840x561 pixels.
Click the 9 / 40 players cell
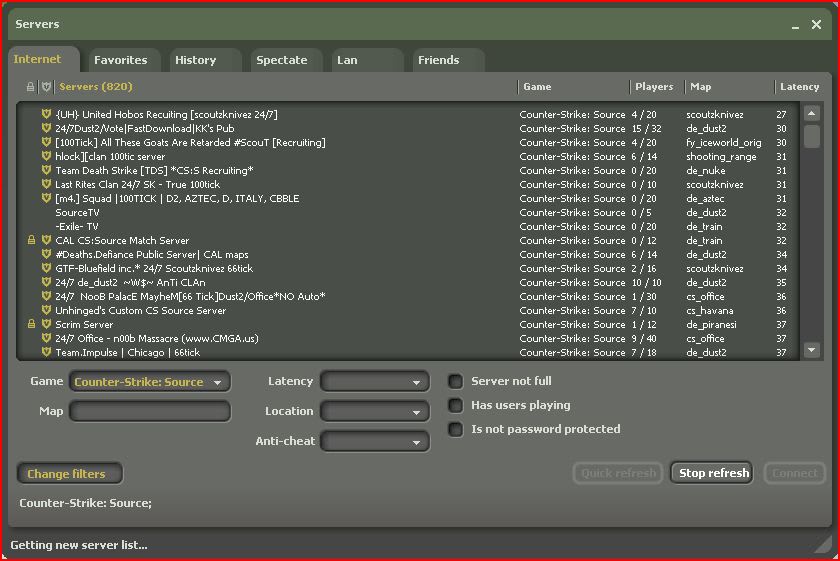pyautogui.click(x=644, y=339)
